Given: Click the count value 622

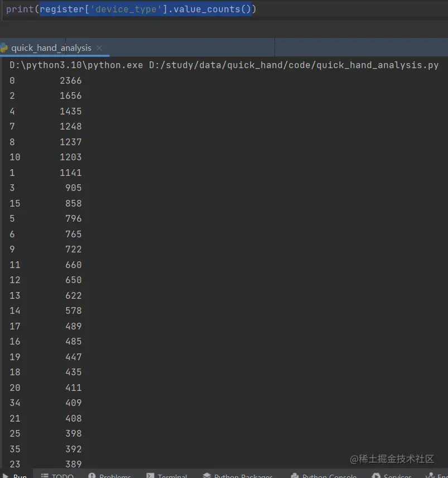Looking at the screenshot, I should 74,295.
